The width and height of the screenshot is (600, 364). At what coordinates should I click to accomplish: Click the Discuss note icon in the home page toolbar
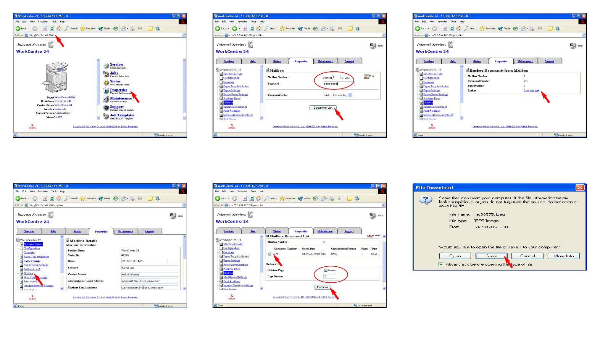click(150, 29)
